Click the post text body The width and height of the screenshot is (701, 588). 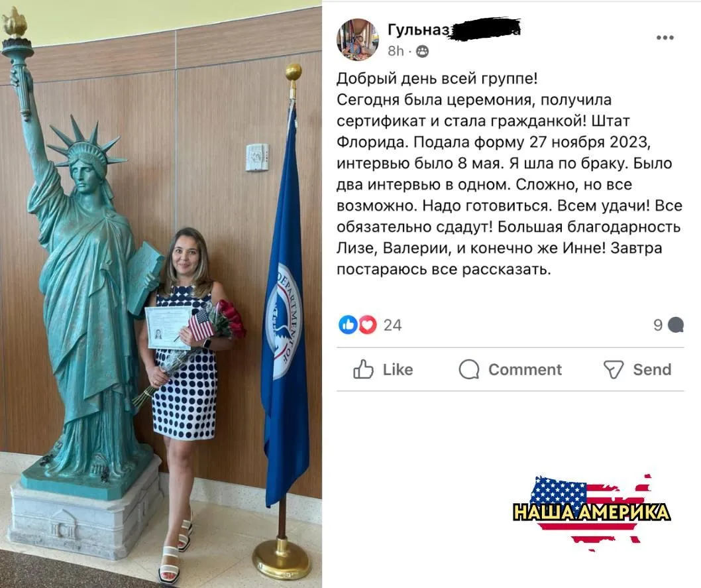[x=510, y=174]
